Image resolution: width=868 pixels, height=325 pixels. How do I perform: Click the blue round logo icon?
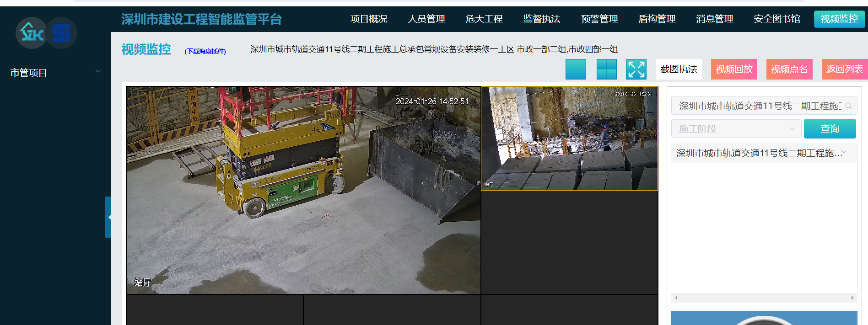click(x=61, y=33)
